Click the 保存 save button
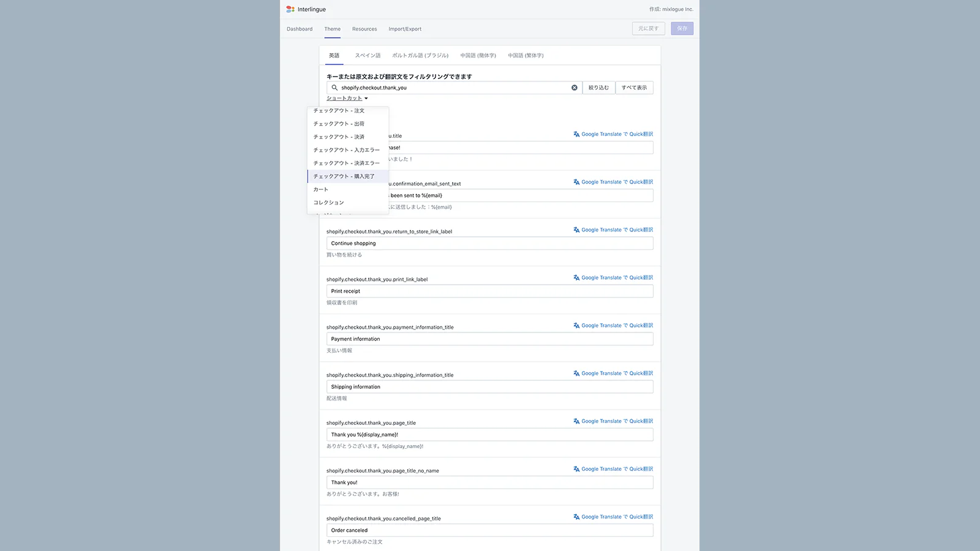Image resolution: width=980 pixels, height=551 pixels. 682,28
